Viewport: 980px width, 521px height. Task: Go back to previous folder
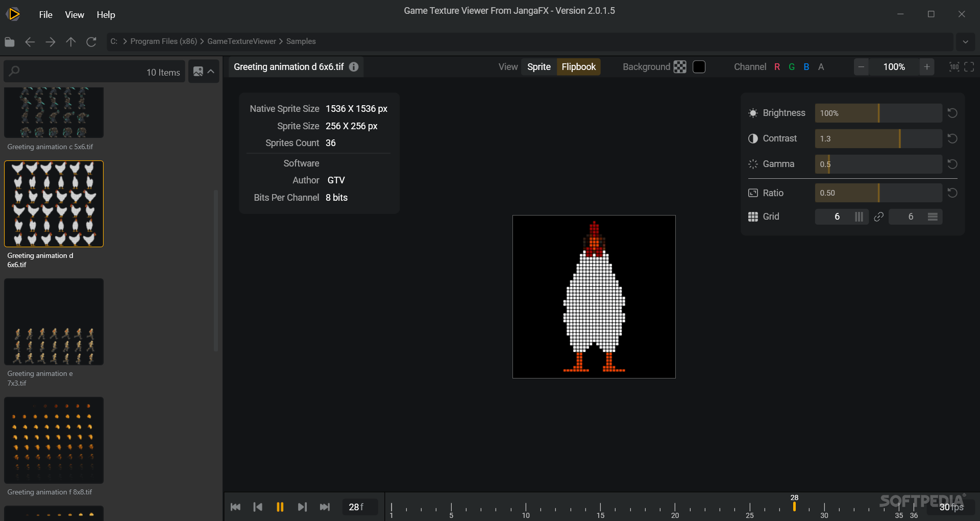[30, 42]
